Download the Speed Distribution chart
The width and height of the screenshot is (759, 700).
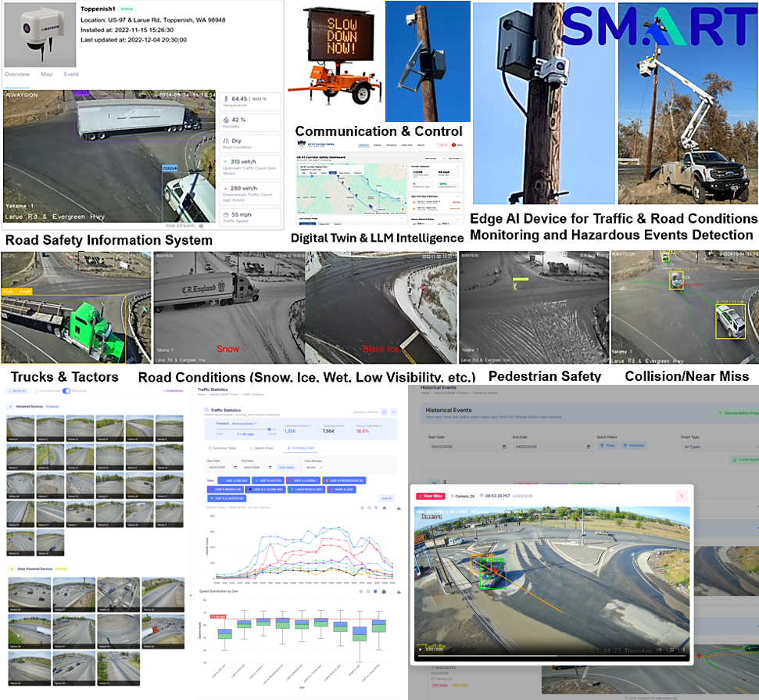pyautogui.click(x=399, y=591)
